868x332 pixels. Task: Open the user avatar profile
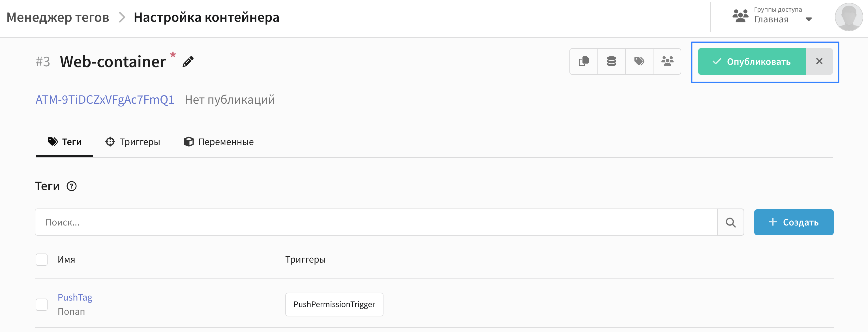848,17
